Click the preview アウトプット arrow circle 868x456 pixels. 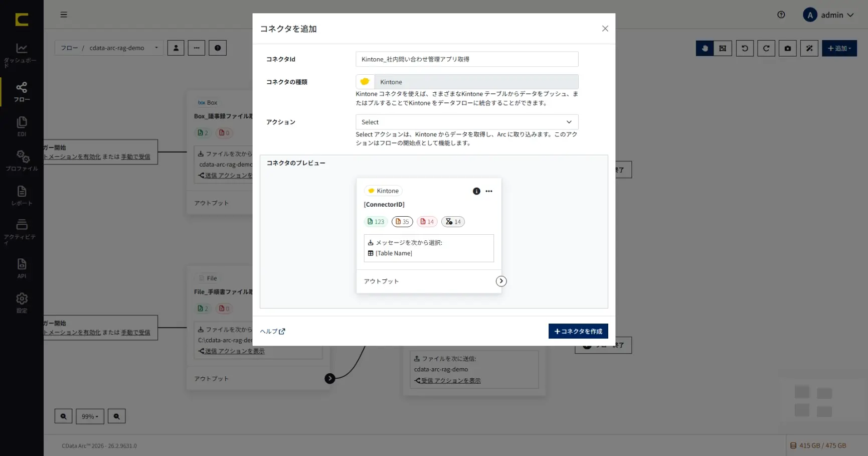point(501,281)
